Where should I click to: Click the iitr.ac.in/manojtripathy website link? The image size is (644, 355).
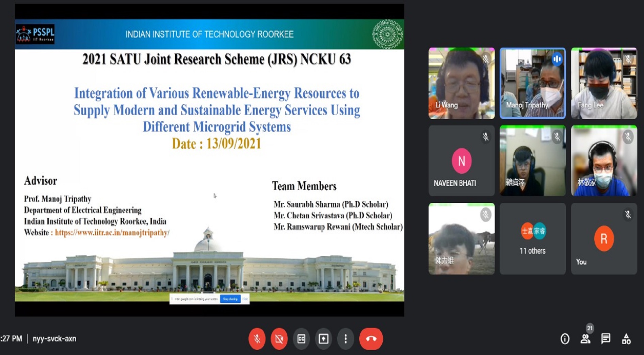pyautogui.click(x=112, y=233)
